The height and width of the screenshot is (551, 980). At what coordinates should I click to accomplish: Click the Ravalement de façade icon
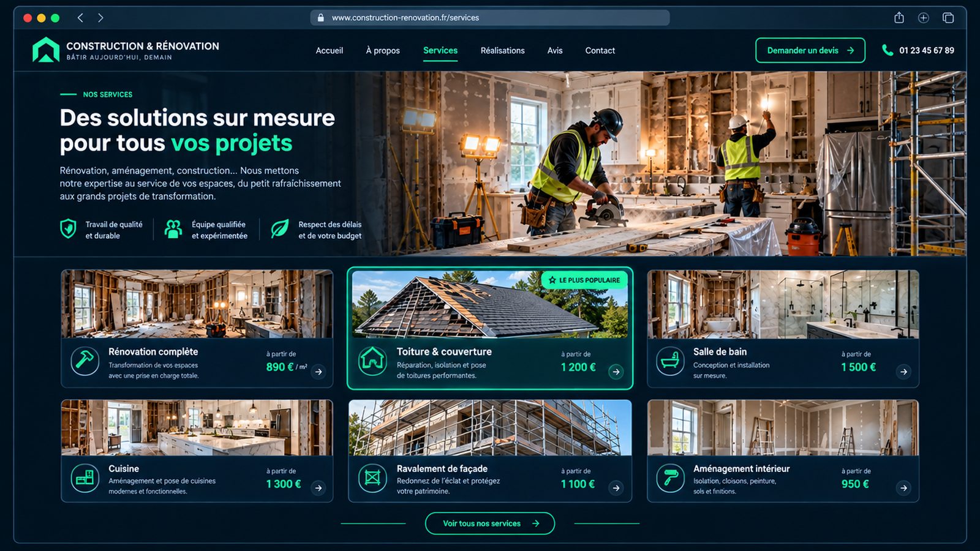[372, 478]
